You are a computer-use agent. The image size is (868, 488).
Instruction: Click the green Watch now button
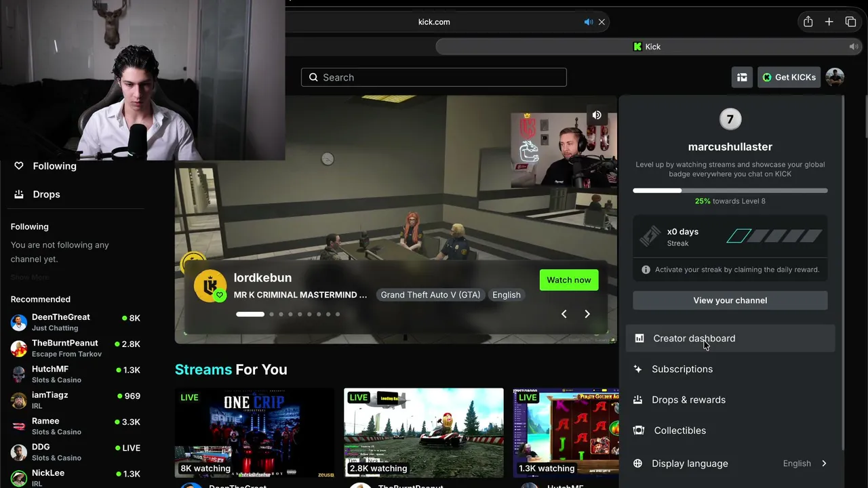point(569,280)
